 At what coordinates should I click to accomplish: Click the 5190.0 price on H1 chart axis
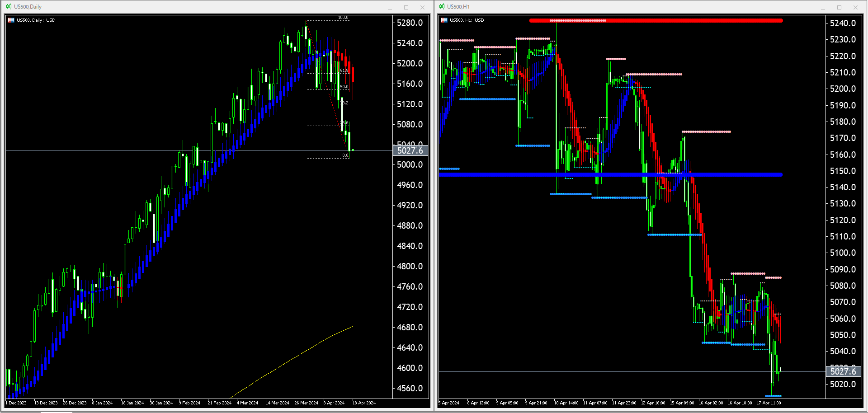pyautogui.click(x=843, y=106)
